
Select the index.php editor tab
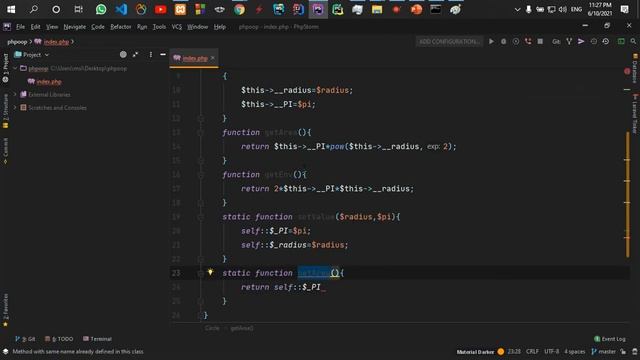(195, 58)
